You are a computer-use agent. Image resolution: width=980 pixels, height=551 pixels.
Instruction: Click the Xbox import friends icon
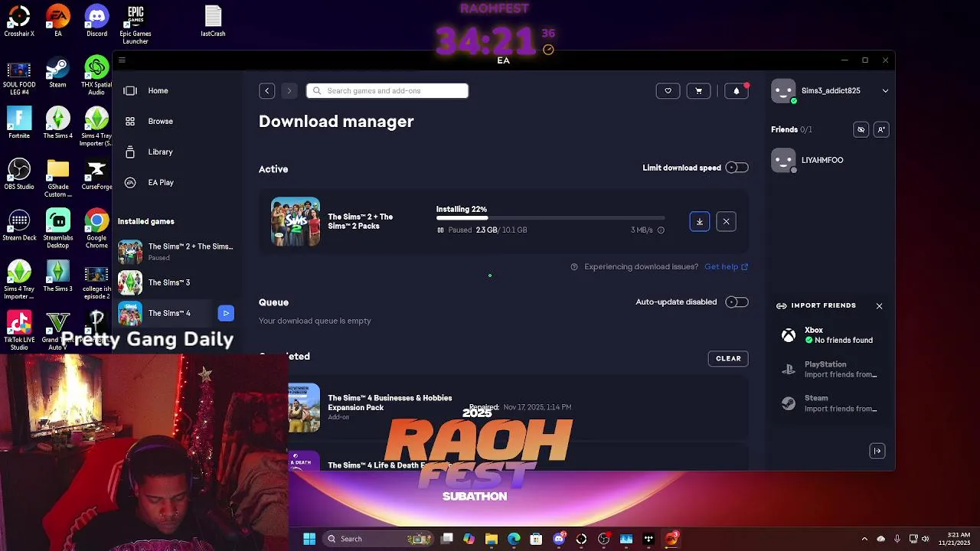coord(788,335)
